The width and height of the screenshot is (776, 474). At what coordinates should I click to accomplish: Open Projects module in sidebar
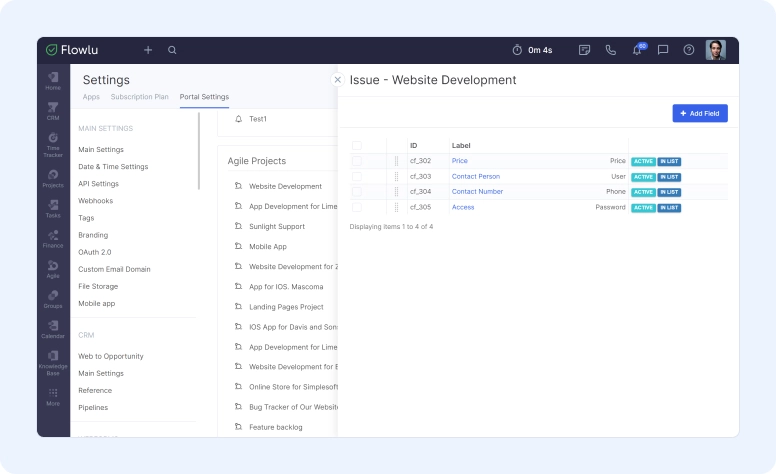click(53, 179)
